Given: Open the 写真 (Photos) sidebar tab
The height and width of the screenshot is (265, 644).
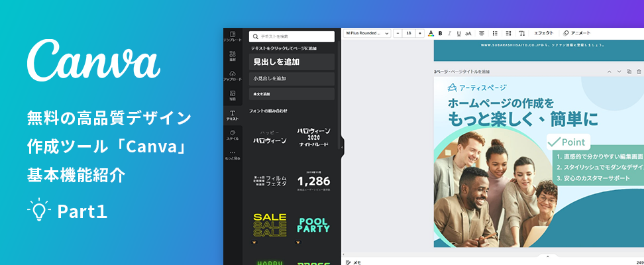Looking at the screenshot, I should (x=233, y=95).
